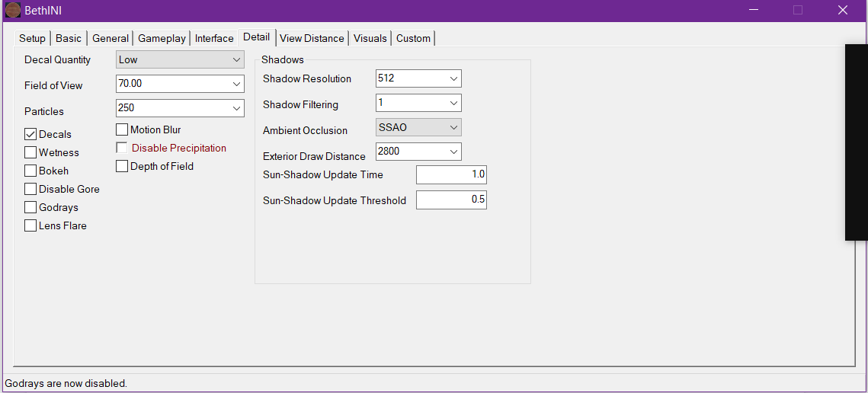
Task: Go to the General tab
Action: point(111,38)
